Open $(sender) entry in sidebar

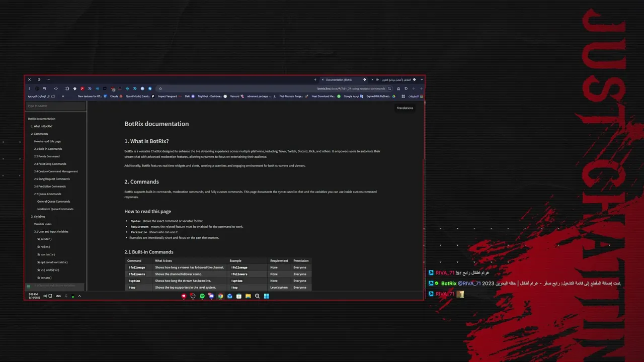(x=44, y=239)
